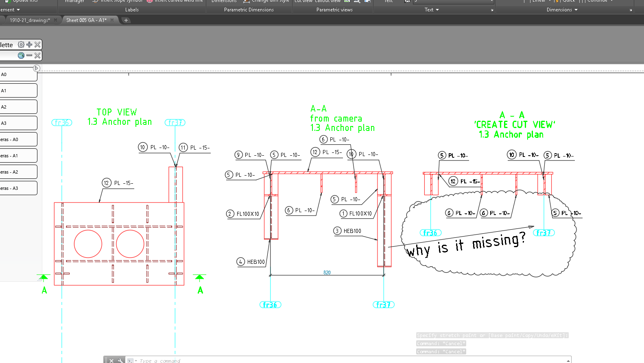Close the Sheet 005 GA - A1 tab

112,20
